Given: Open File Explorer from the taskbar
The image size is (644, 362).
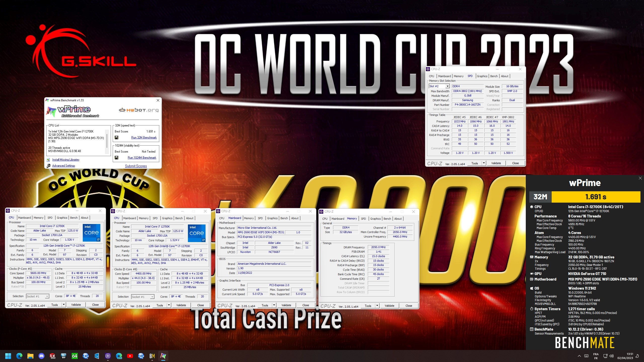Looking at the screenshot, I should (x=30, y=356).
